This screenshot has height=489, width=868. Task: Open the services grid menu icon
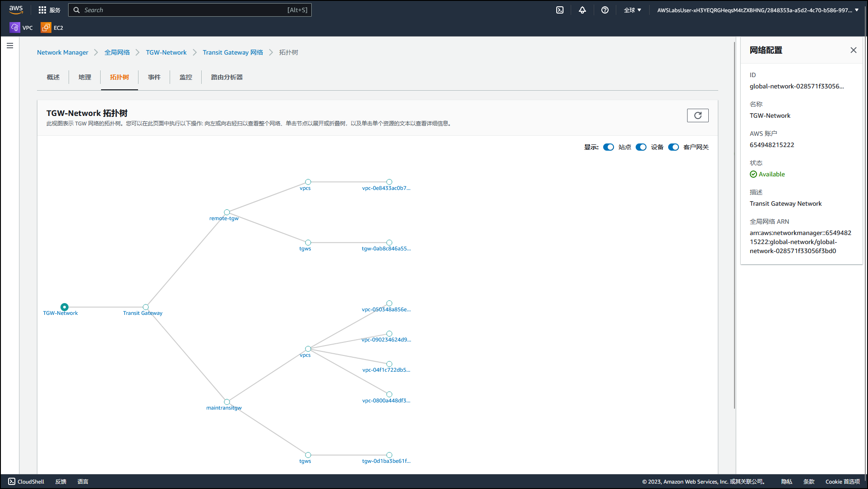[x=42, y=10]
